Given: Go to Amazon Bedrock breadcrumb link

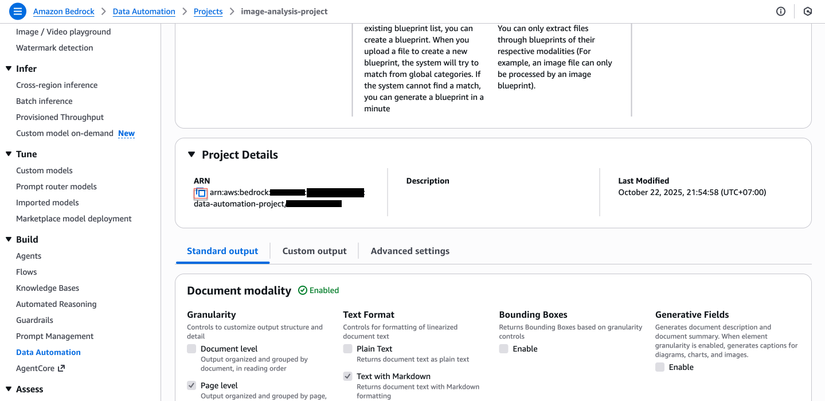Looking at the screenshot, I should tap(63, 11).
